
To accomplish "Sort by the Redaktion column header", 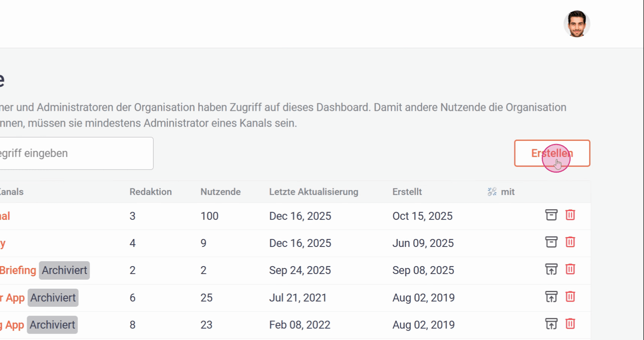I will click(150, 192).
